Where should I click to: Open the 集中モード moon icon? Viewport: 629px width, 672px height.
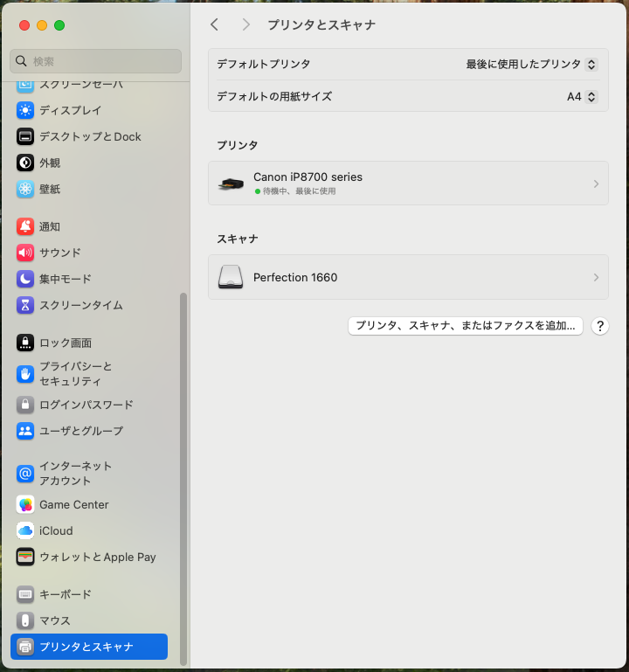(x=25, y=279)
